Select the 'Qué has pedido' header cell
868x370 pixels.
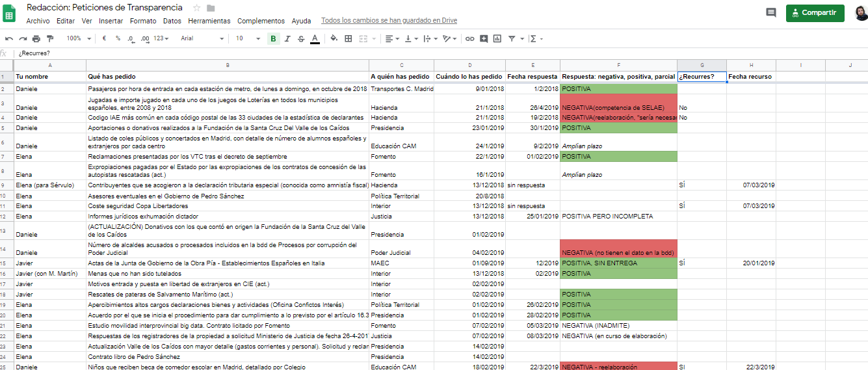[x=228, y=77]
